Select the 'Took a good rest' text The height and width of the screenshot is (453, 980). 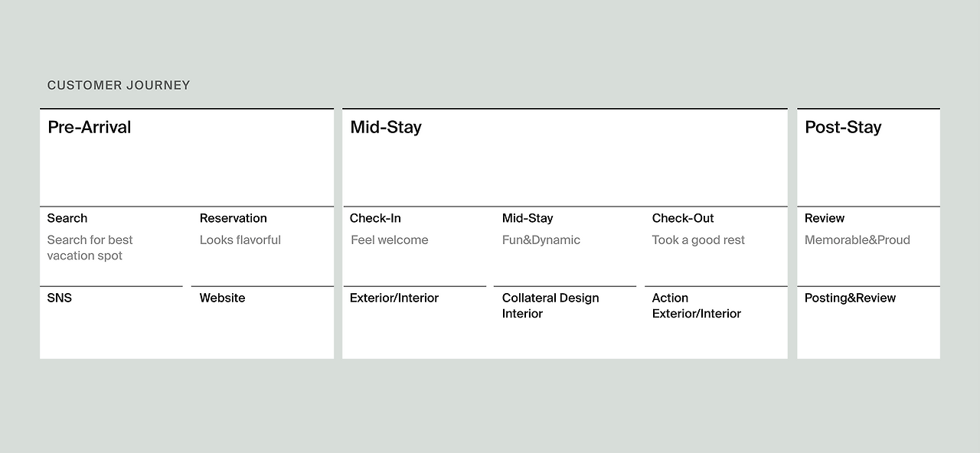[x=698, y=240]
